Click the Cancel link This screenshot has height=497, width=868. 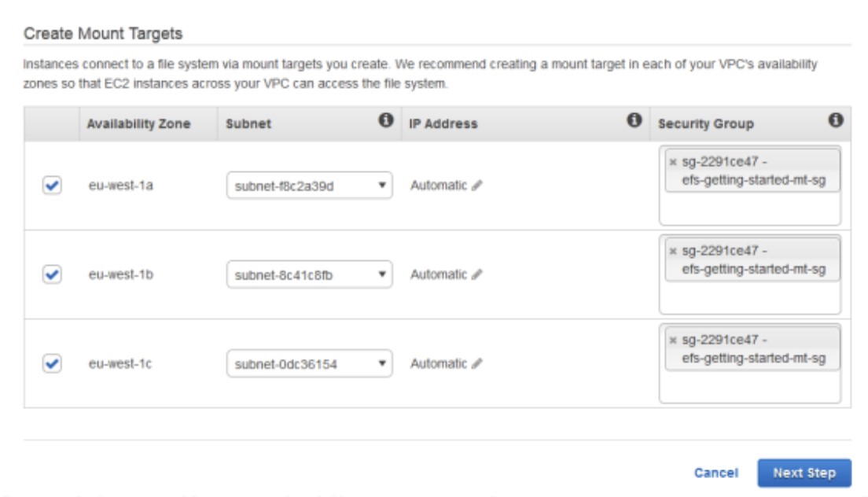[x=715, y=473]
